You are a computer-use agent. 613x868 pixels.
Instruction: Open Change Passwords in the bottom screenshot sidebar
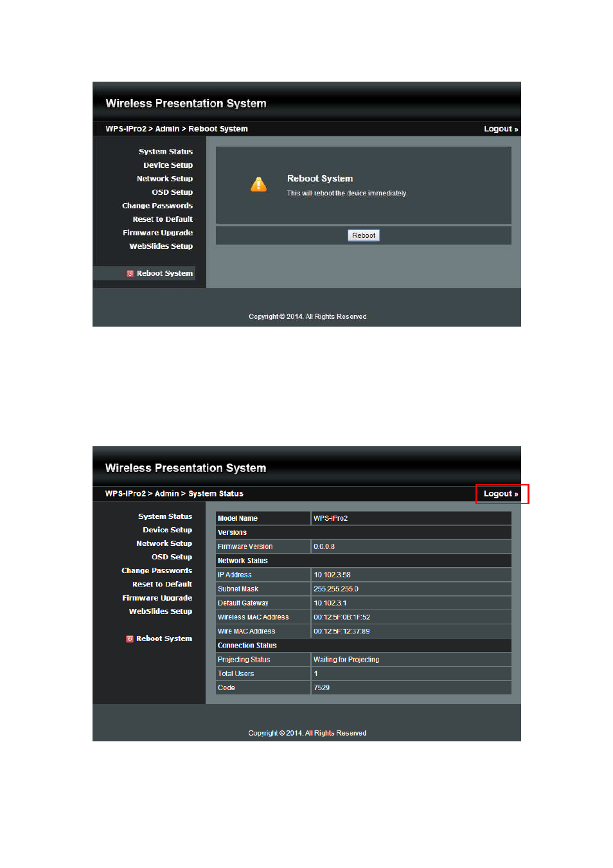coord(157,570)
